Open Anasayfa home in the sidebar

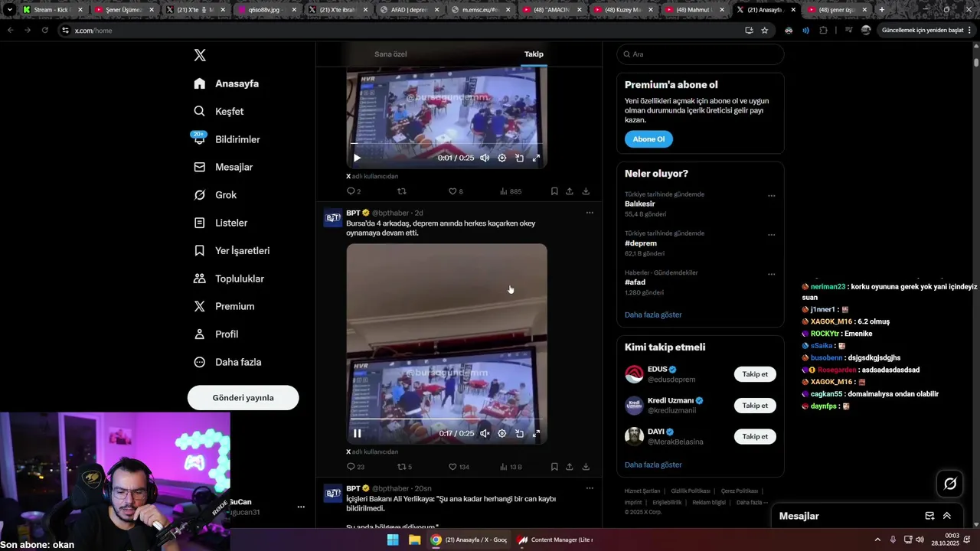coord(227,83)
